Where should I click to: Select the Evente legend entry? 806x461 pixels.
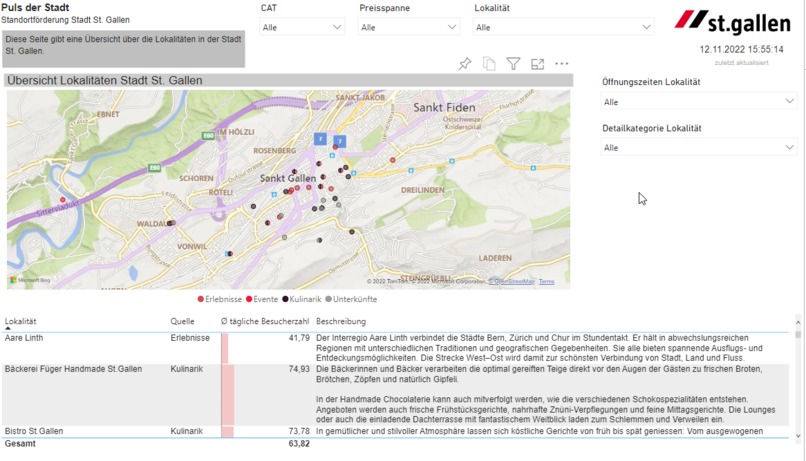[262, 299]
